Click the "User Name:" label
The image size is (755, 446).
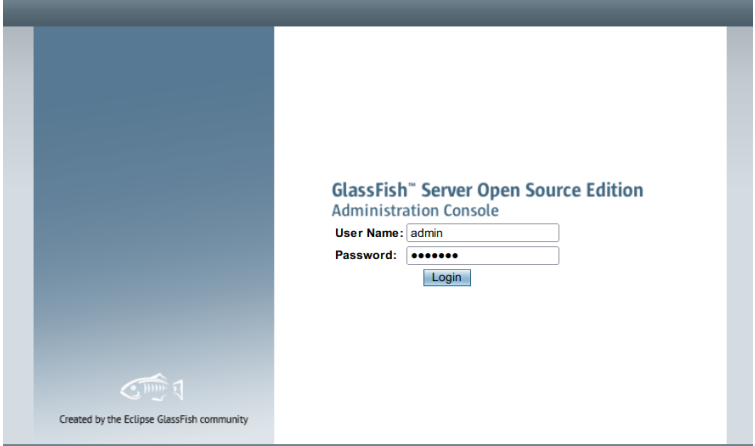click(x=369, y=233)
